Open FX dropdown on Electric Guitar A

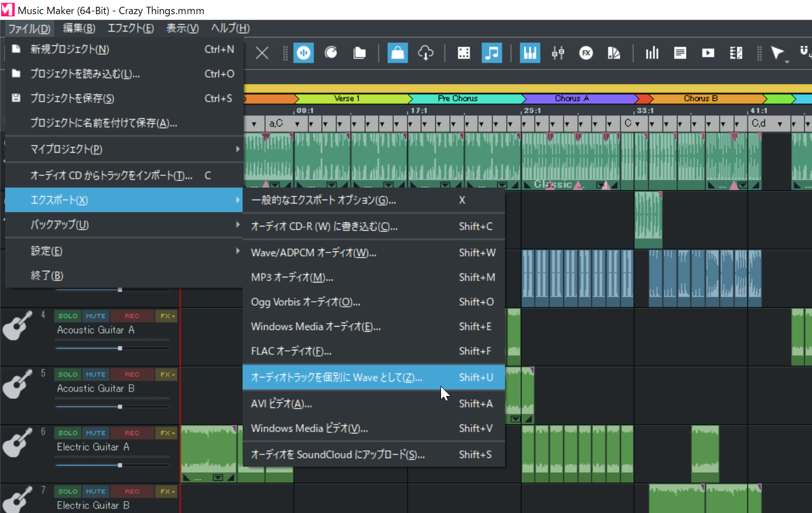pyautogui.click(x=167, y=433)
